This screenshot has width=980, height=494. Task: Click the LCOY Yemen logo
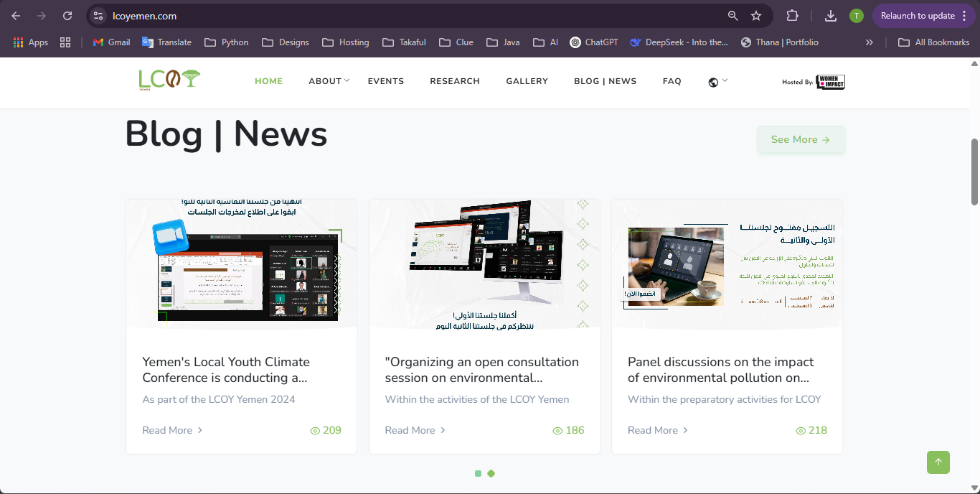pos(169,80)
